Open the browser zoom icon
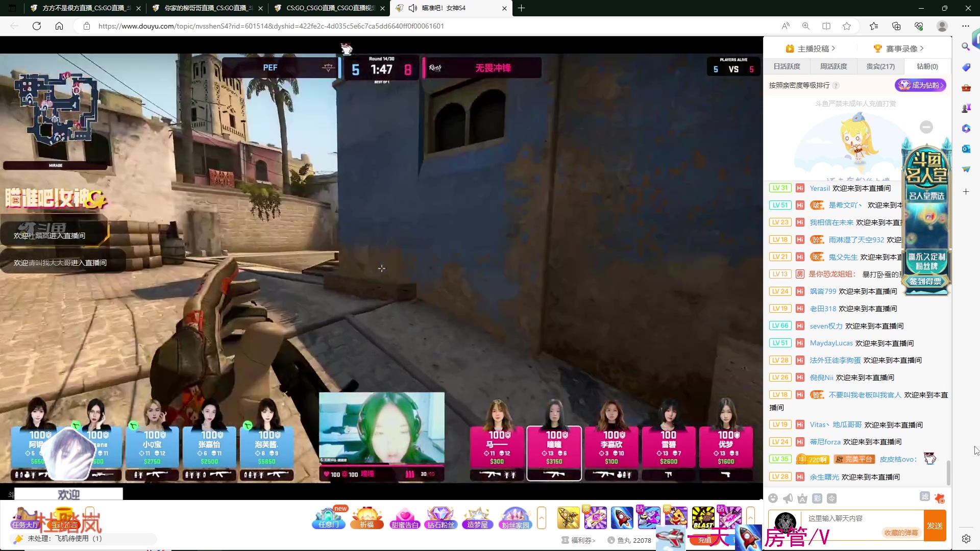Viewport: 980px width, 551px height. [806, 26]
